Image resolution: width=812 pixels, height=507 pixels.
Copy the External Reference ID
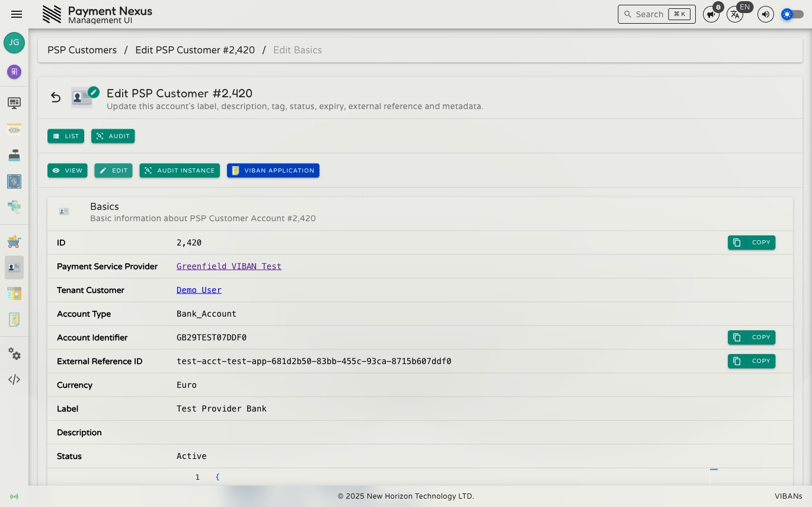coord(752,361)
